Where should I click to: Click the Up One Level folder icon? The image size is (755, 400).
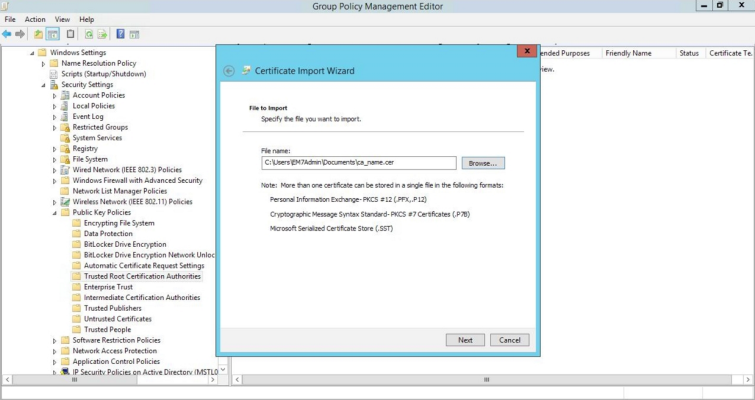[x=39, y=34]
